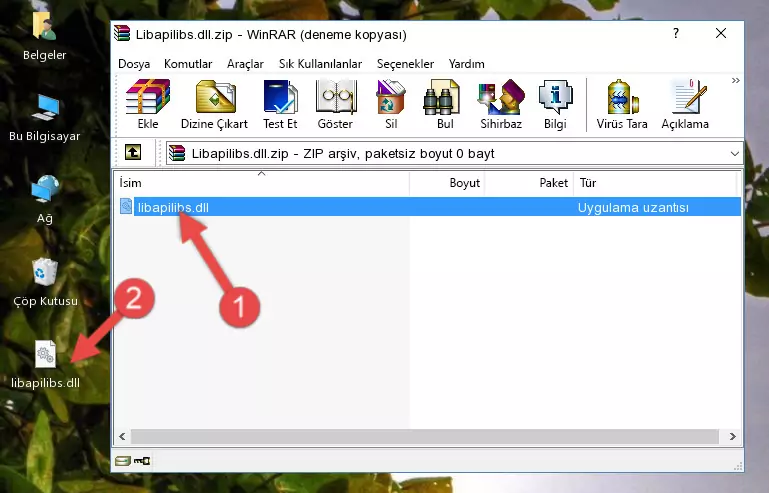Click the WinRAR title bar help button
The width and height of the screenshot is (769, 493).
pyautogui.click(x=676, y=33)
